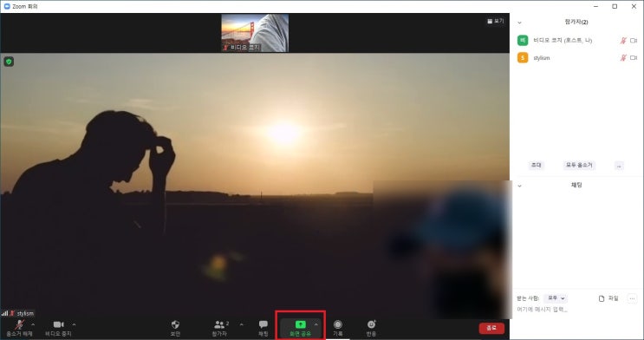Toggle mute icon for 비디오 코치
Viewport: 644px width, 340px height.
point(623,40)
